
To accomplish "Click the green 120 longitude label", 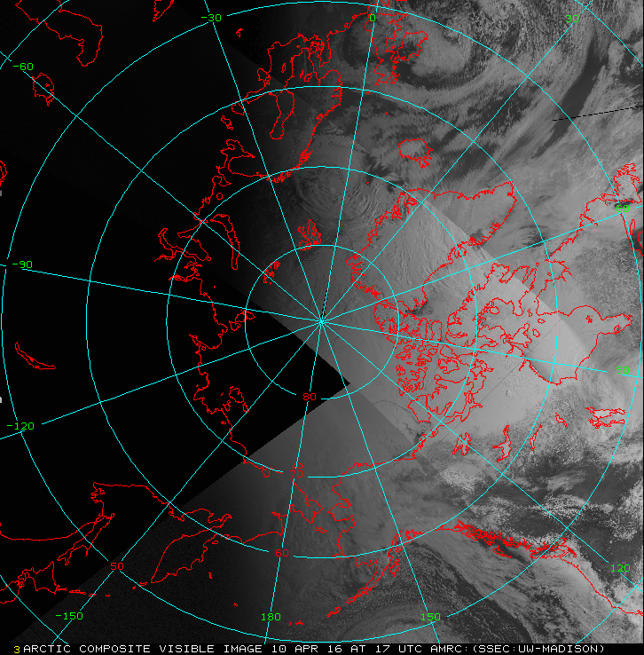I will pos(620,568).
